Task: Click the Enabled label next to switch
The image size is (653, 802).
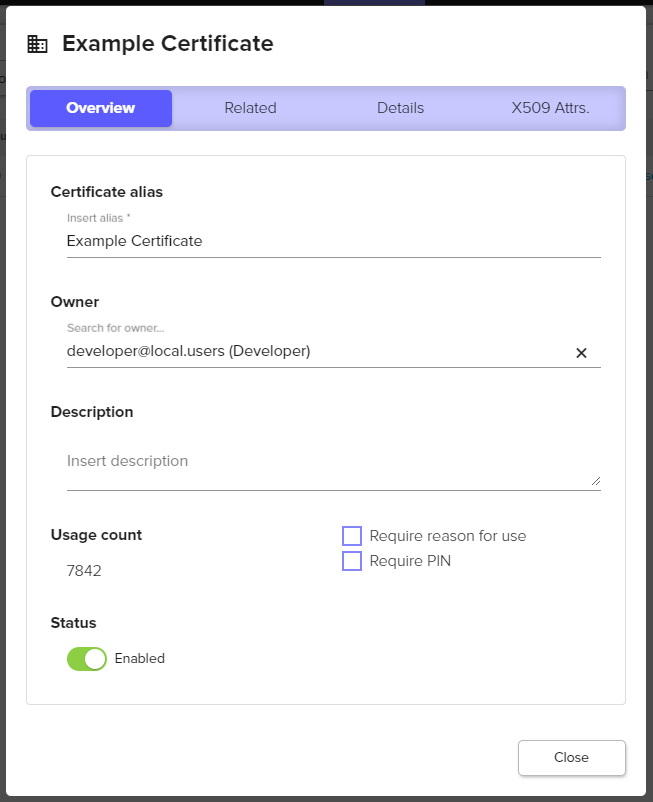Action: (140, 658)
